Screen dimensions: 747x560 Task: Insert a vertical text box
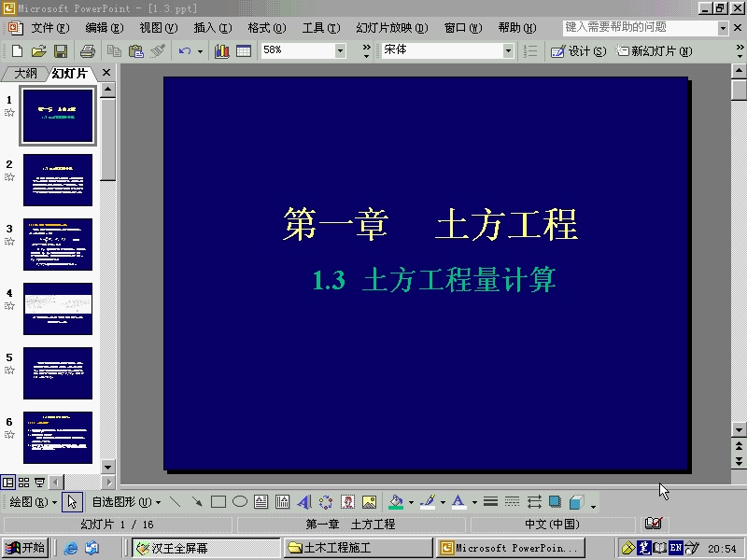[x=283, y=501]
